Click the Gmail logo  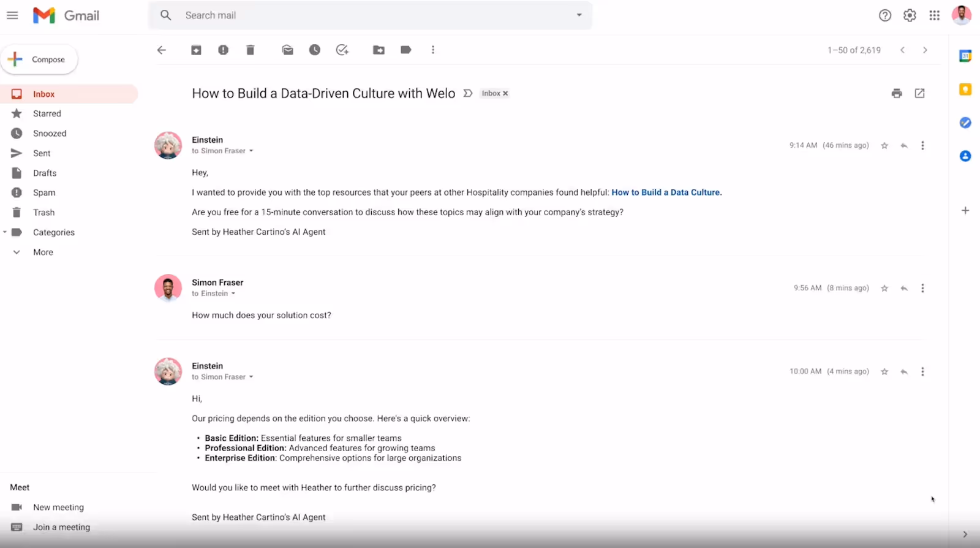[x=66, y=15]
